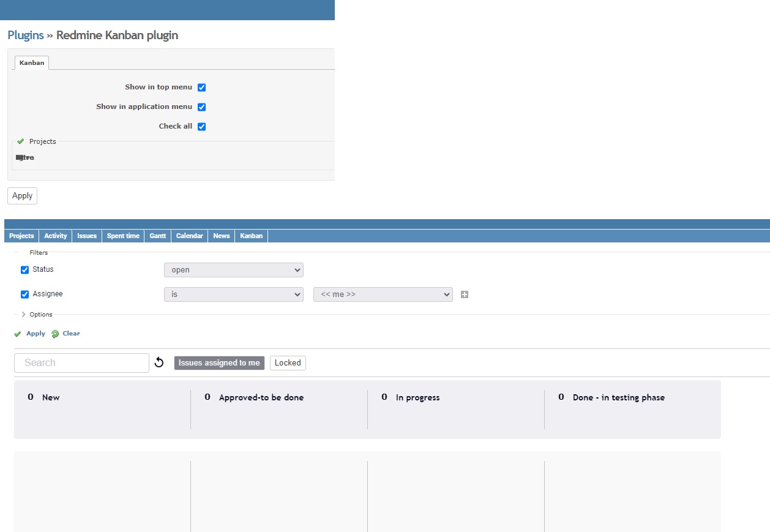Open the '<< me >>' assignee dropdown
The image size is (770, 532).
click(x=383, y=294)
